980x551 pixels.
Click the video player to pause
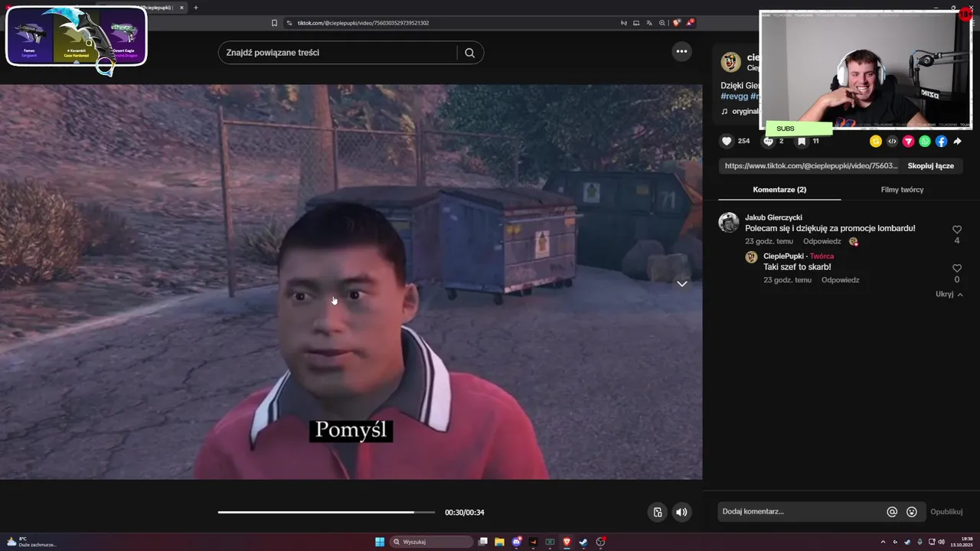[x=351, y=282]
